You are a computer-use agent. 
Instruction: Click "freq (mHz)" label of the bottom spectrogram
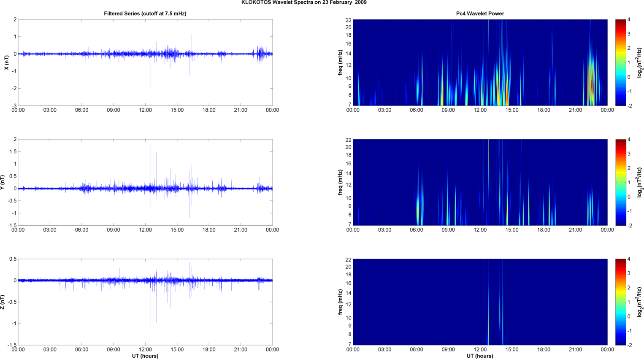(340, 302)
